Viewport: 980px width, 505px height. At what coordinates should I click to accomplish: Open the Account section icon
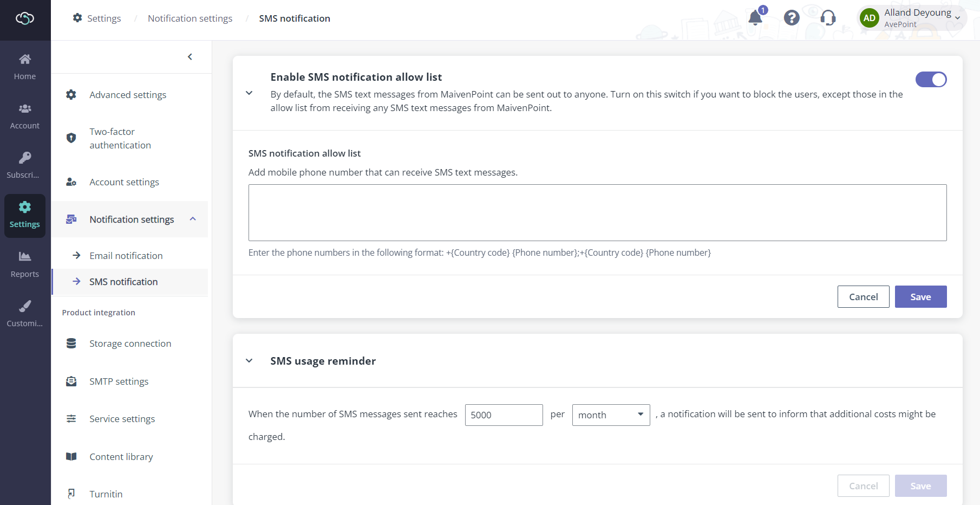pos(25,108)
